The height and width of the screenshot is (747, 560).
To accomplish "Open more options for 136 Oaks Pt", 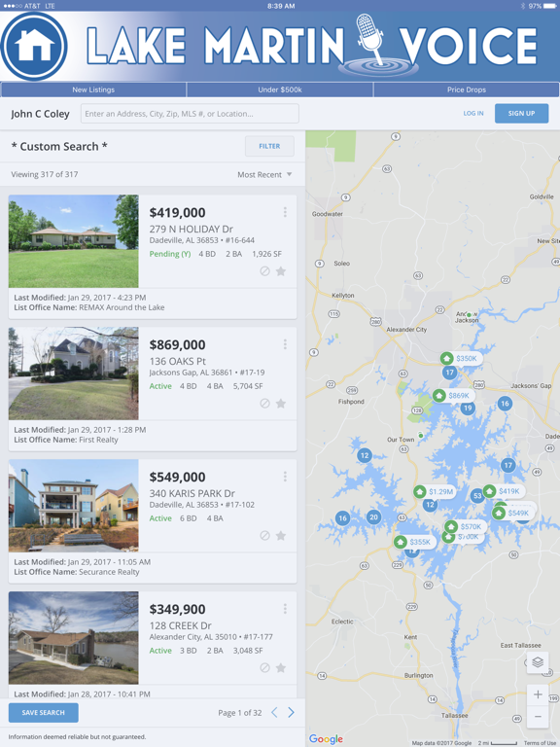I will 285,344.
